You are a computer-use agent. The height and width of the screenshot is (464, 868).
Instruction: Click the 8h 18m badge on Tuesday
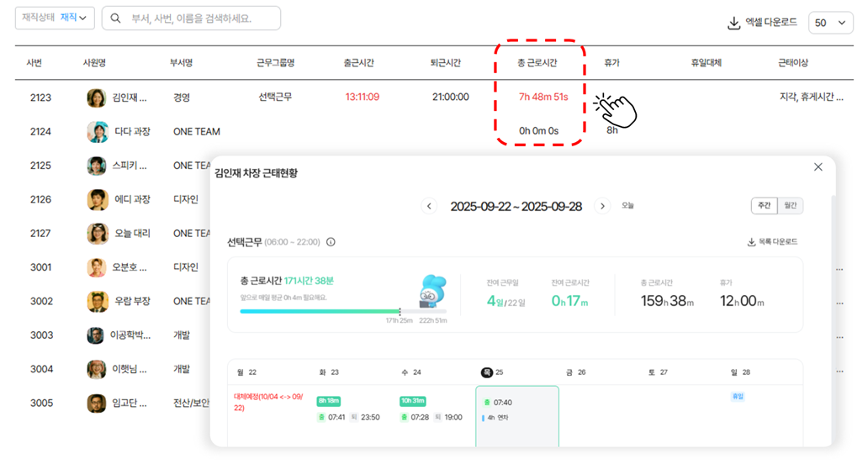pyautogui.click(x=328, y=401)
